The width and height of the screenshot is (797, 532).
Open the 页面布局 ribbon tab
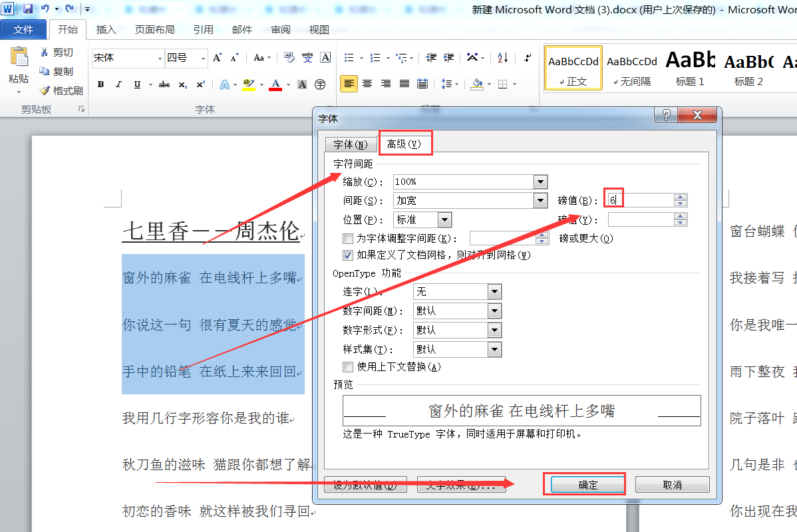(x=154, y=29)
